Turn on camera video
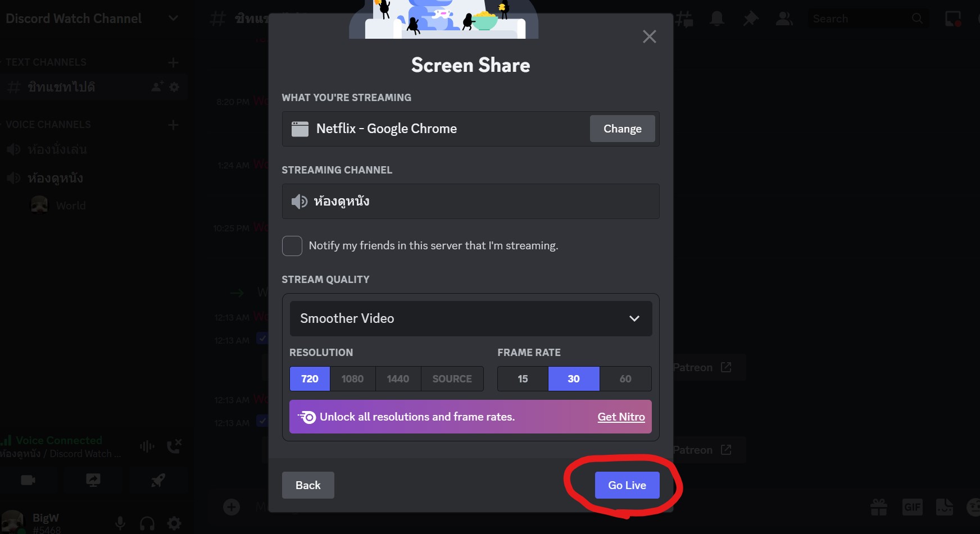Image resolution: width=980 pixels, height=534 pixels. click(x=28, y=480)
